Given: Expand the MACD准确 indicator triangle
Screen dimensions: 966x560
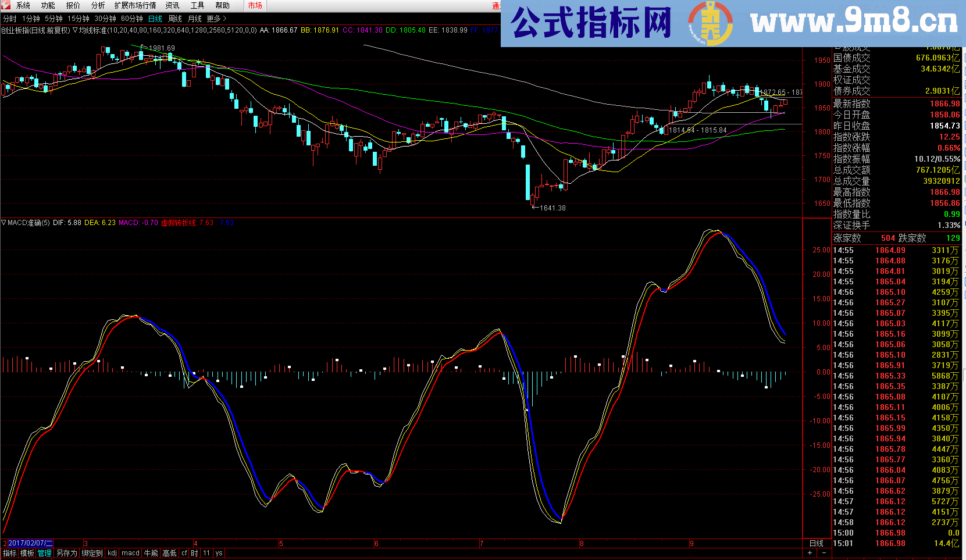Looking at the screenshot, I should pos(3,223).
